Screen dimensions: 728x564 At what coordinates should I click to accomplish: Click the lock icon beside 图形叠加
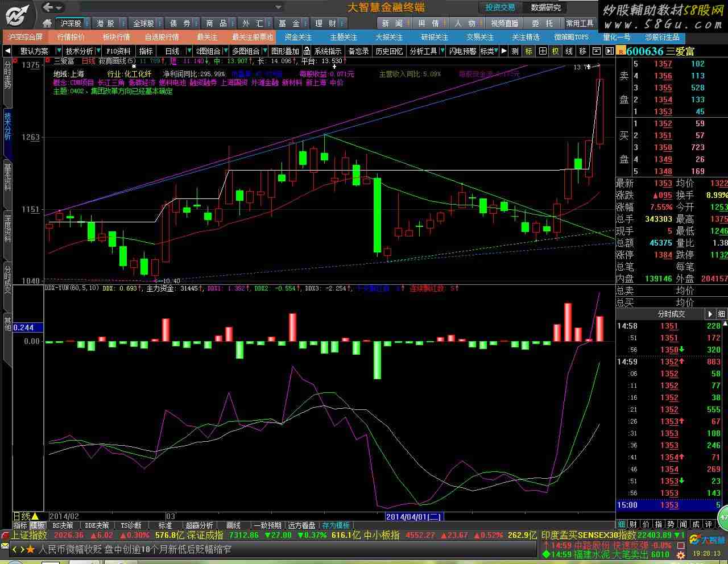tap(307, 51)
